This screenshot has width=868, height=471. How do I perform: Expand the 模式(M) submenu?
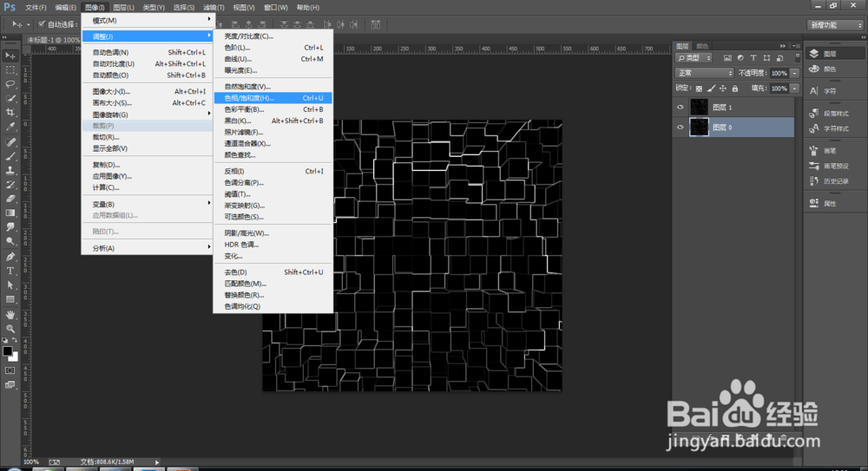click(147, 21)
